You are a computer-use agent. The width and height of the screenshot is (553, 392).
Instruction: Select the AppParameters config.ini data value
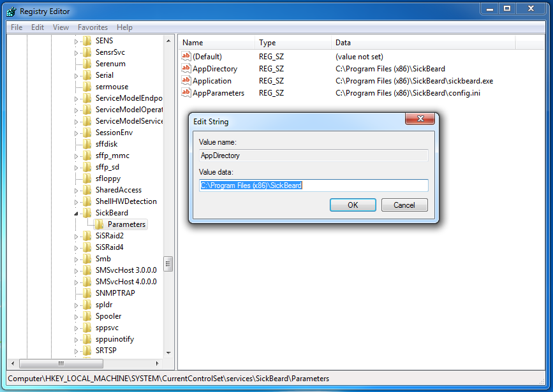(408, 93)
